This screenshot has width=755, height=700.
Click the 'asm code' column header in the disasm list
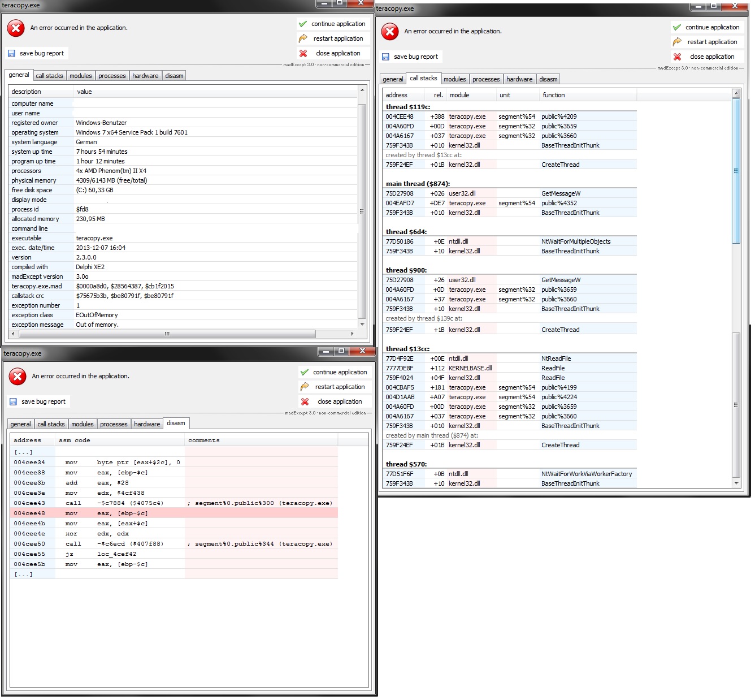coord(120,440)
